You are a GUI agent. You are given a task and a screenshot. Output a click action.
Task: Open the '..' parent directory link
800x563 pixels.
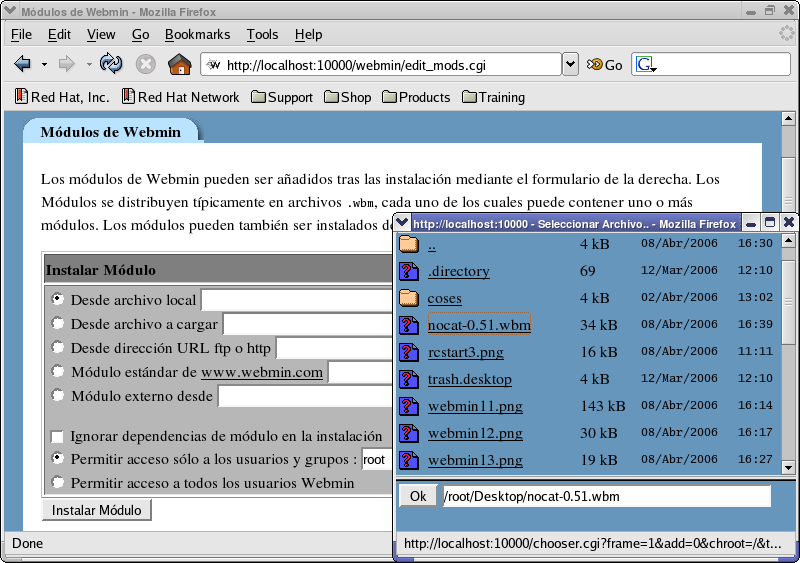click(x=432, y=245)
